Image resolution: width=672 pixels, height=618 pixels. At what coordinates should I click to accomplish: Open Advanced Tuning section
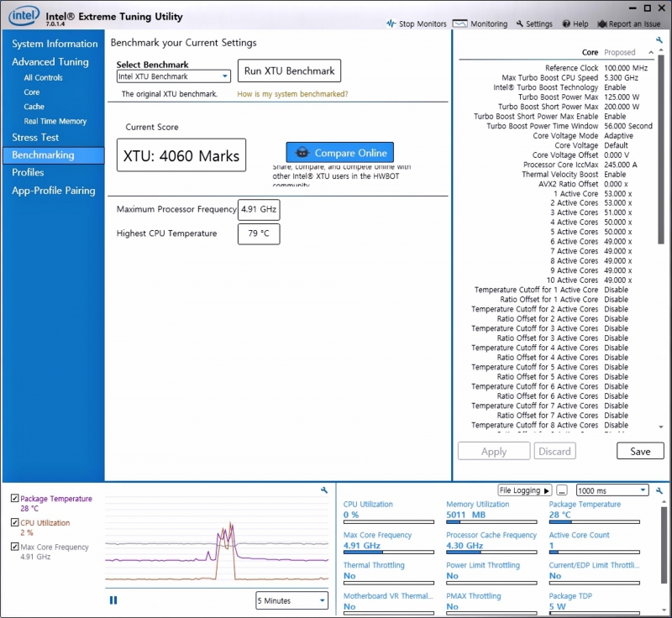coord(50,61)
